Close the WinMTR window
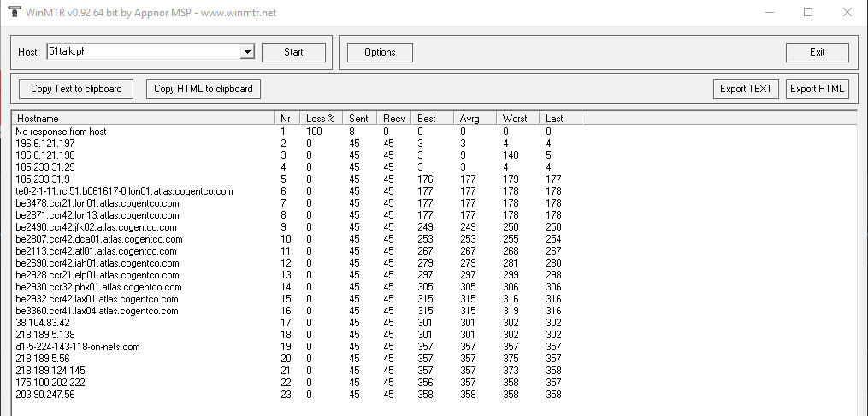The height and width of the screenshot is (416, 868). (847, 12)
